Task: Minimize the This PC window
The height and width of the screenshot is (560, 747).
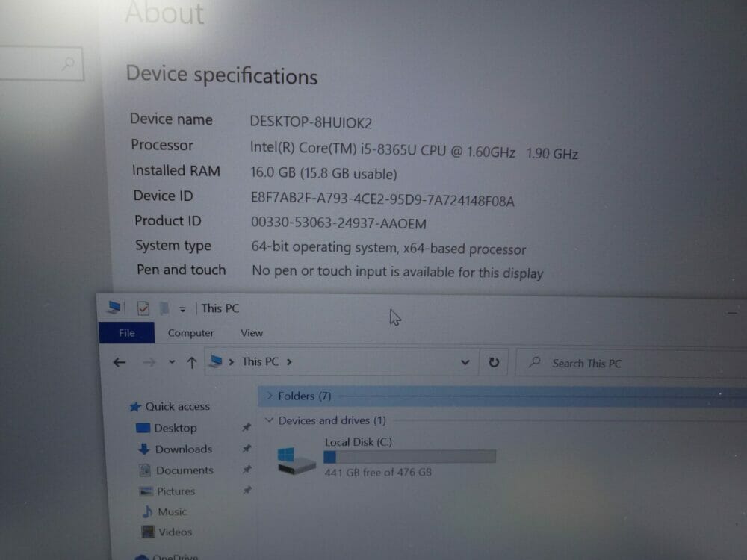Action: pos(732,313)
